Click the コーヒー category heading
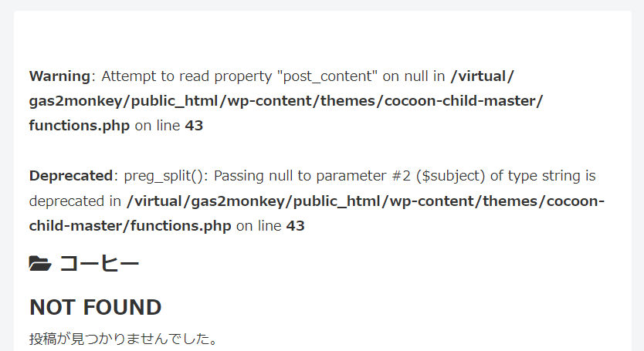644x351 pixels. click(x=100, y=264)
